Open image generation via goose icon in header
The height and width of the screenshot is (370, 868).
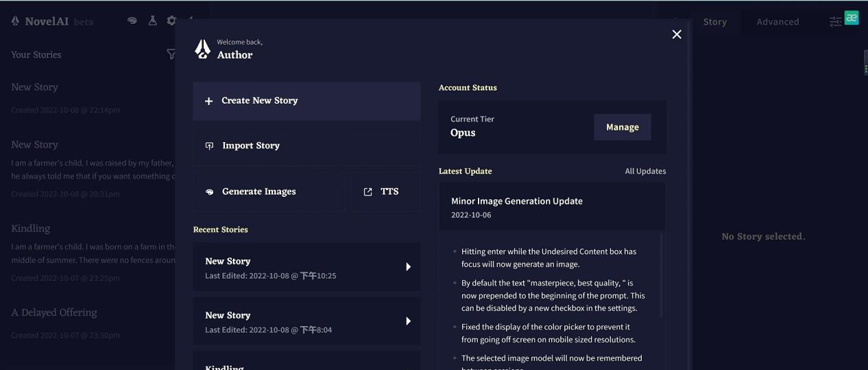point(132,21)
